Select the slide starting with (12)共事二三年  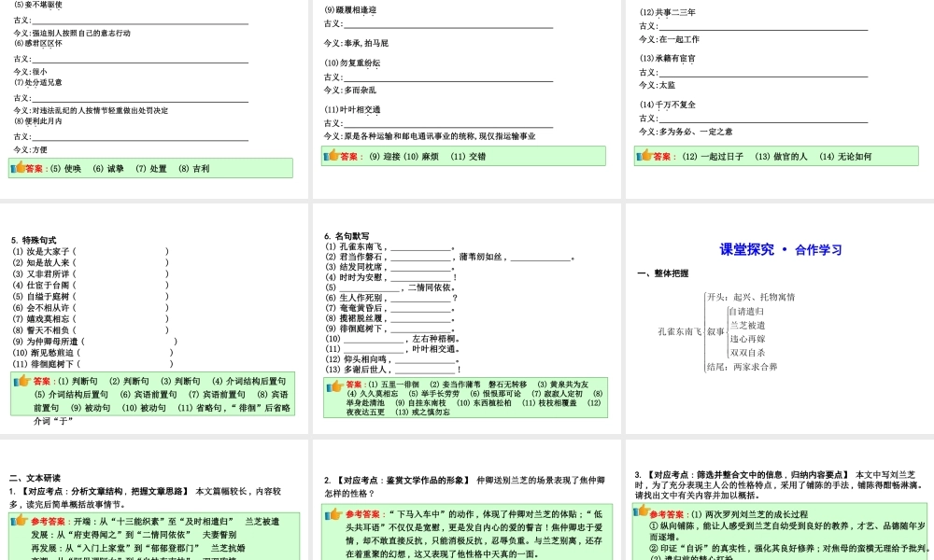tap(780, 99)
